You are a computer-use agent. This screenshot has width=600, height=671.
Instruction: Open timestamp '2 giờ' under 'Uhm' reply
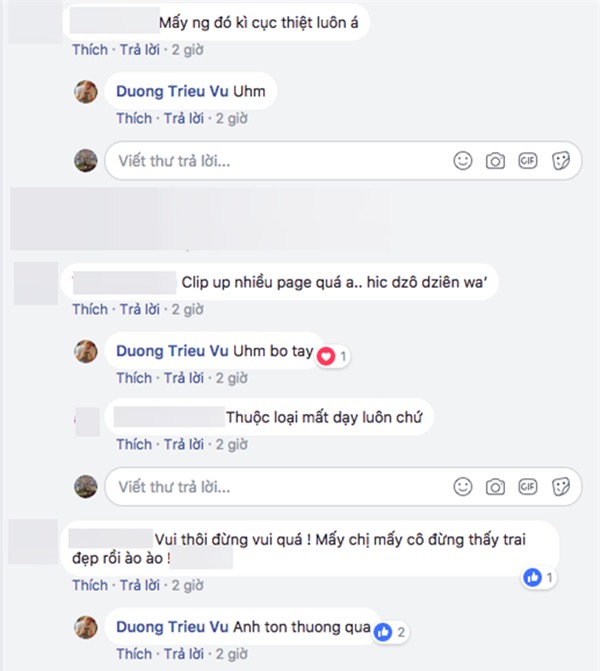[232, 118]
